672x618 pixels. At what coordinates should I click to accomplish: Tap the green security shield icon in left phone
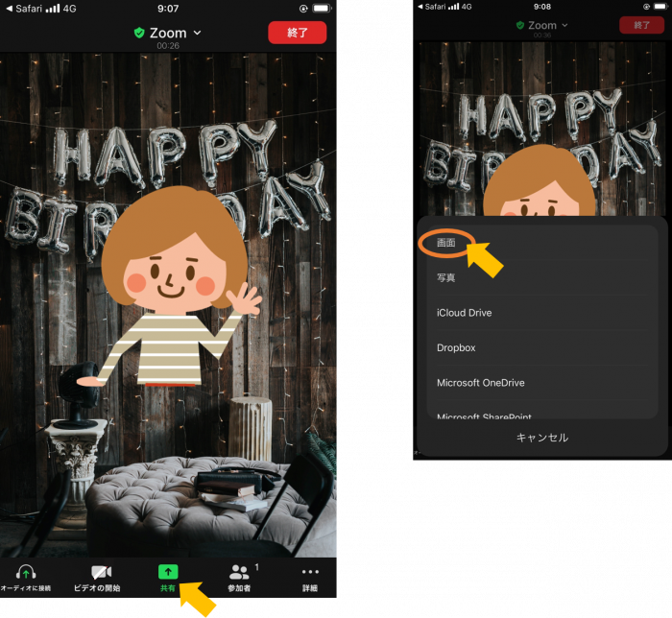(139, 33)
